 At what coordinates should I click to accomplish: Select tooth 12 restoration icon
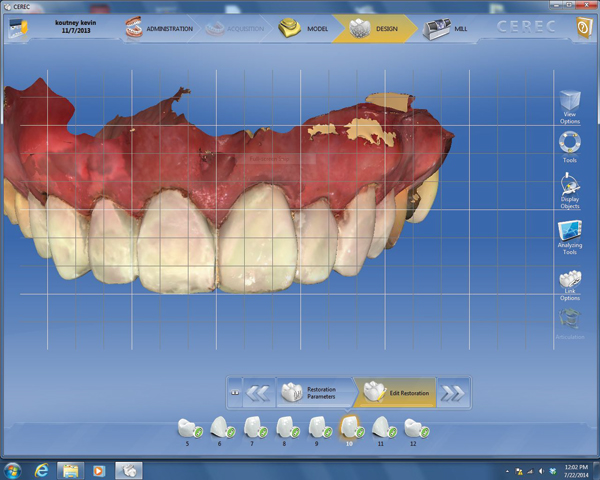(413, 427)
